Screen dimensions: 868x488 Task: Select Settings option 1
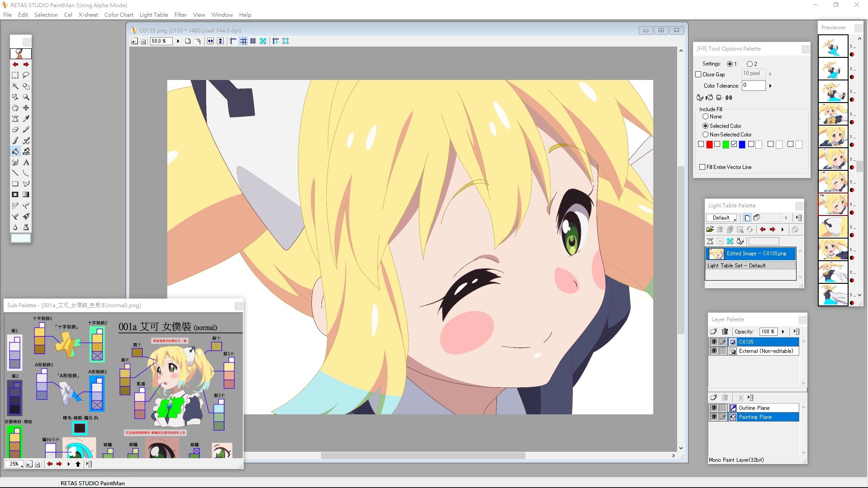point(730,64)
